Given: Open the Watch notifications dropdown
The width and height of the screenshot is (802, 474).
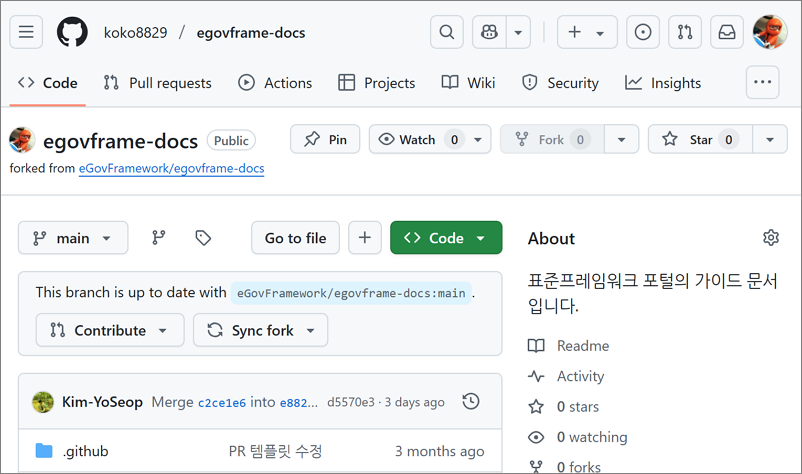Looking at the screenshot, I should (x=430, y=139).
